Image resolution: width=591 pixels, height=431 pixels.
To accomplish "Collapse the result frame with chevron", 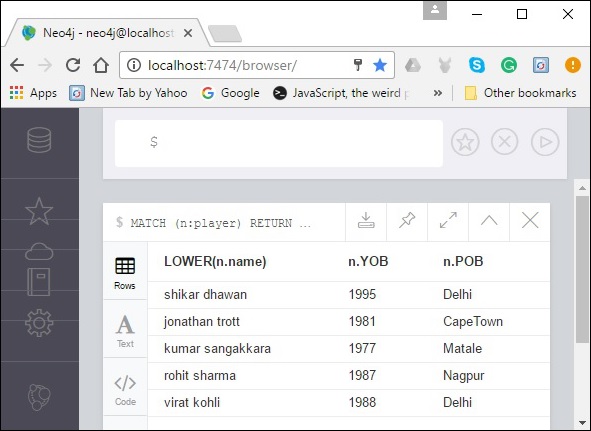I will click(x=489, y=221).
